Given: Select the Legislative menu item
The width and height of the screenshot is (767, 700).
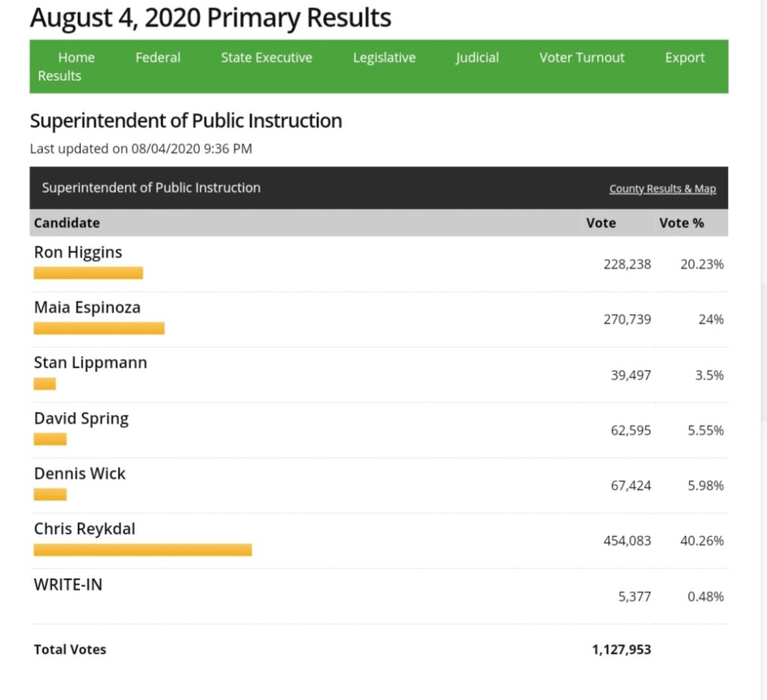Looking at the screenshot, I should pyautogui.click(x=383, y=58).
